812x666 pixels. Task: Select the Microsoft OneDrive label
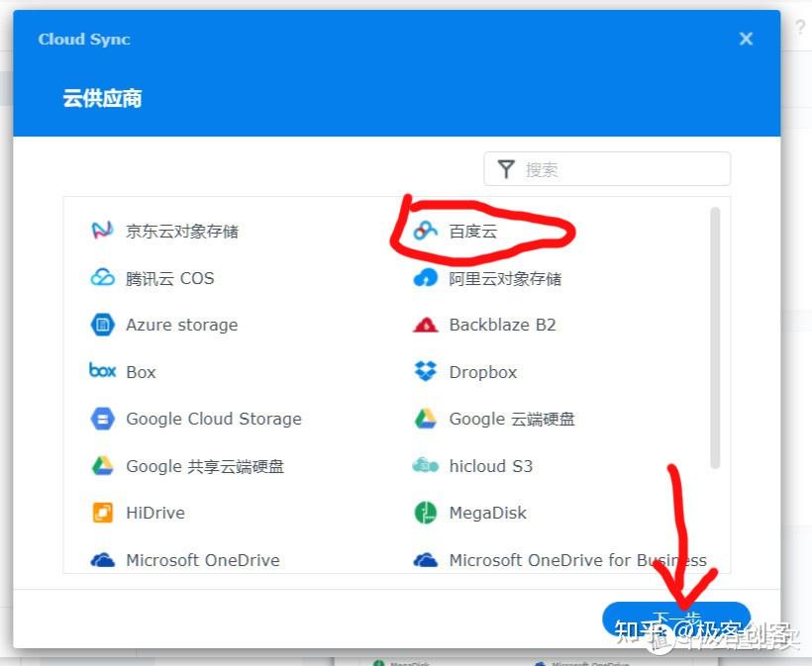point(203,560)
